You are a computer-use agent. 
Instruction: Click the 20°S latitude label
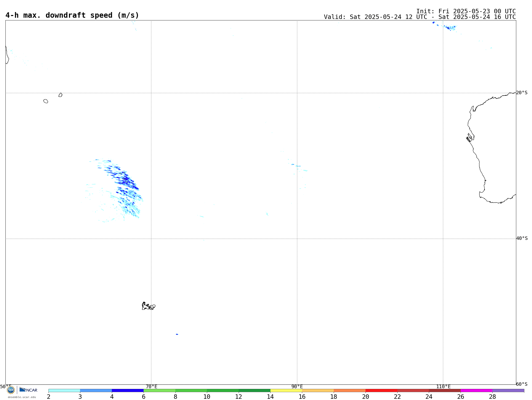click(x=522, y=93)
